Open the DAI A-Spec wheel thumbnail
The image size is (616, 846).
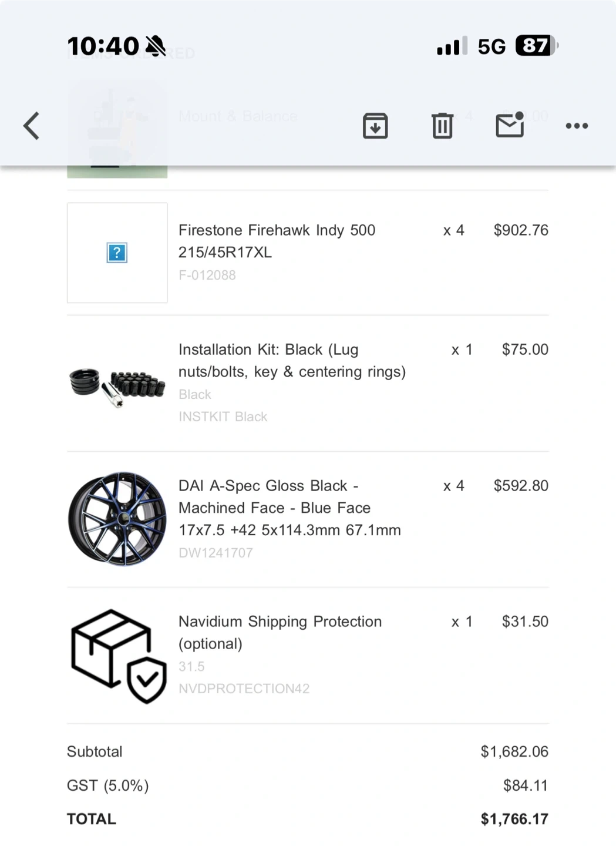(x=117, y=519)
